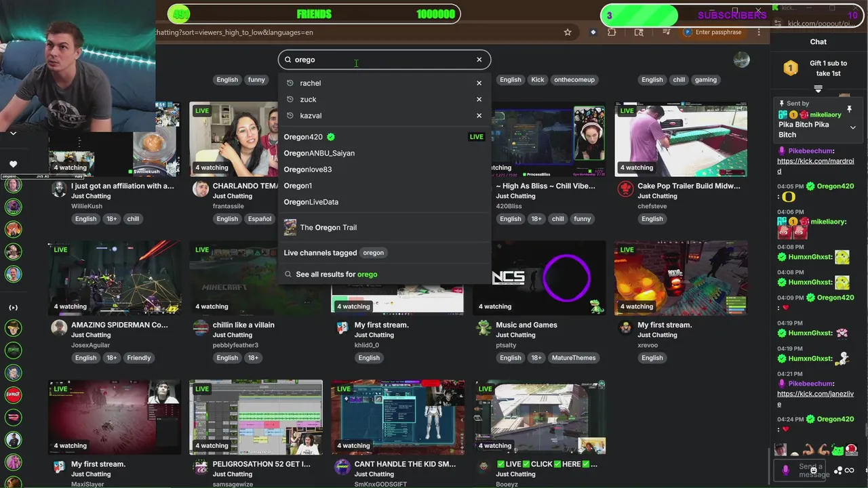Viewport: 868px width, 488px height.
Task: Select the Oregon1 suggestion
Action: click(x=384, y=186)
